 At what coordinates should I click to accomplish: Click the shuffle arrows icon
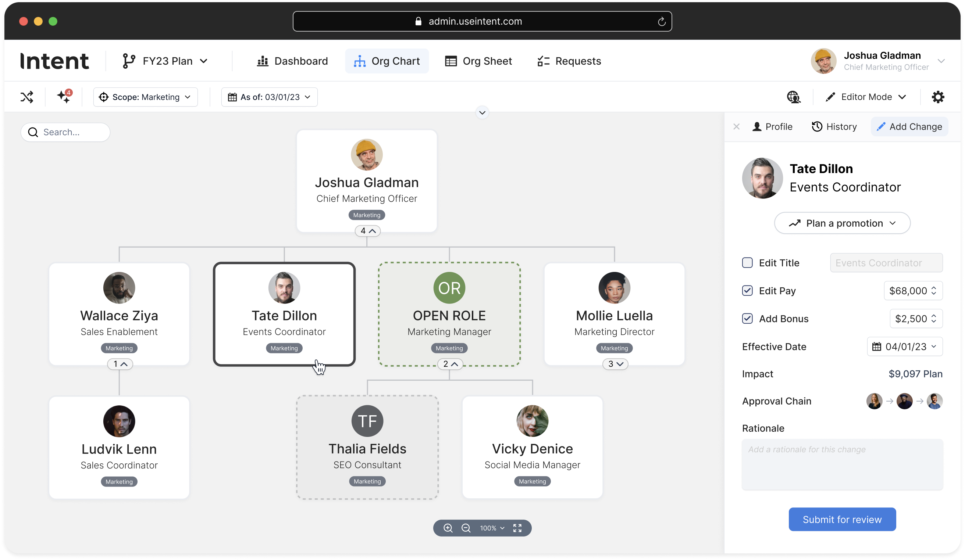click(27, 97)
